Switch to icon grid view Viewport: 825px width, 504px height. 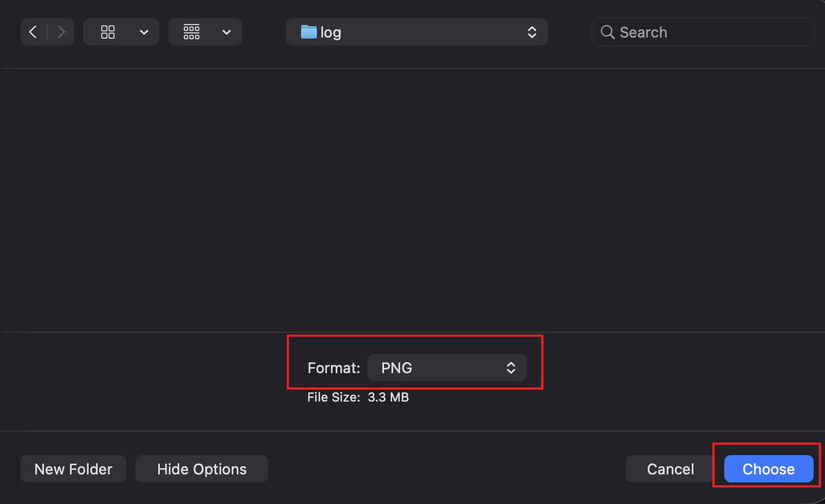pos(108,32)
